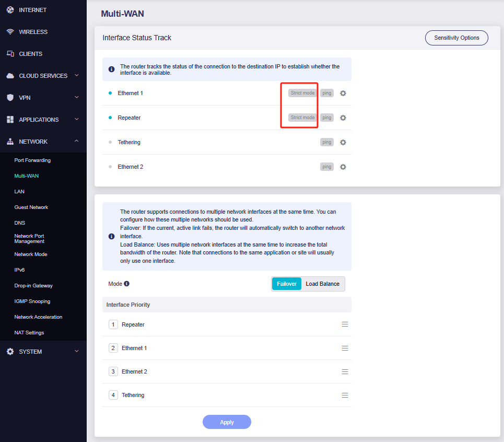Screen dimensions: 504x442
Task: Grab the Repeater priority drag handle
Action: 345,324
